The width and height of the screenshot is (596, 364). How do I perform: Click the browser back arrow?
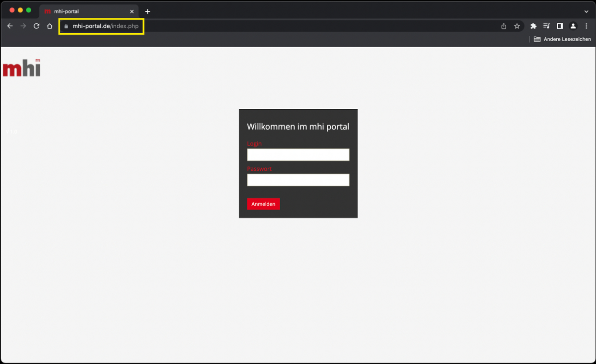pyautogui.click(x=10, y=26)
